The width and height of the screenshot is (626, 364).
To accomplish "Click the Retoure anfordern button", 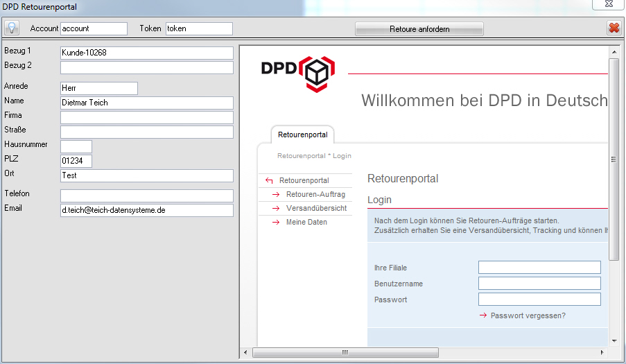I will tap(419, 28).
